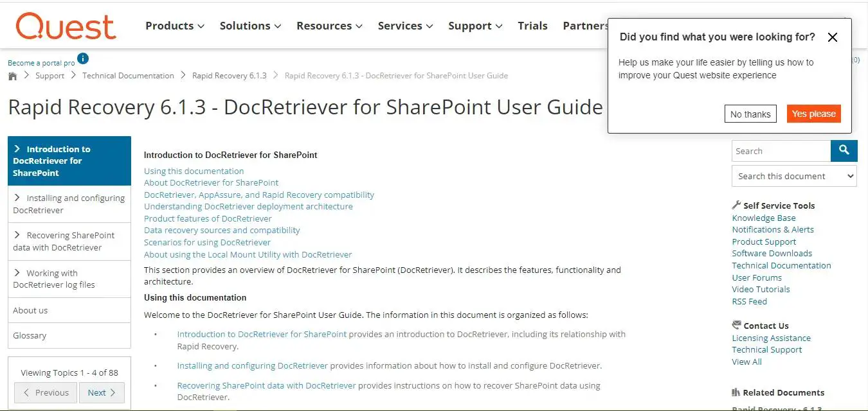The width and height of the screenshot is (868, 411).
Task: Go to Technical Documentation in the breadcrumb
Action: (128, 76)
